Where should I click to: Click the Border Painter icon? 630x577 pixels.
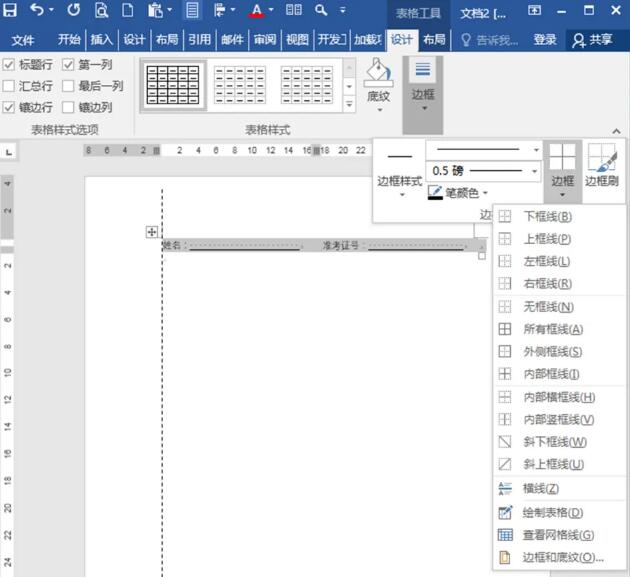pyautogui.click(x=601, y=157)
